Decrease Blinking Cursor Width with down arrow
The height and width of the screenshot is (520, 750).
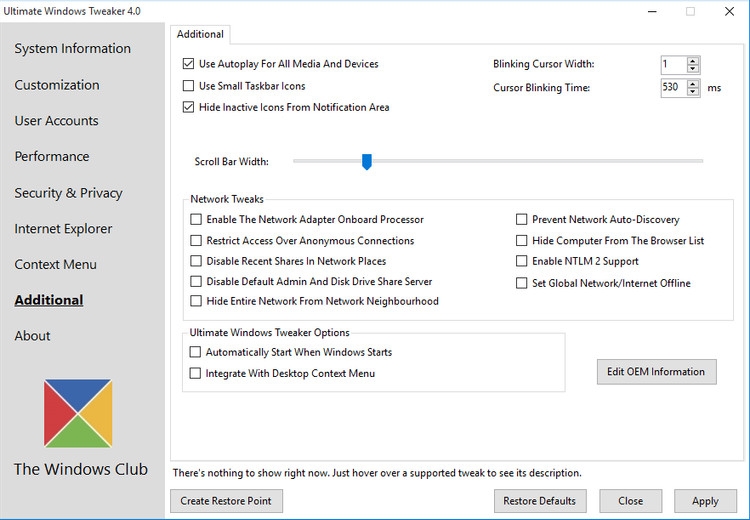(693, 68)
